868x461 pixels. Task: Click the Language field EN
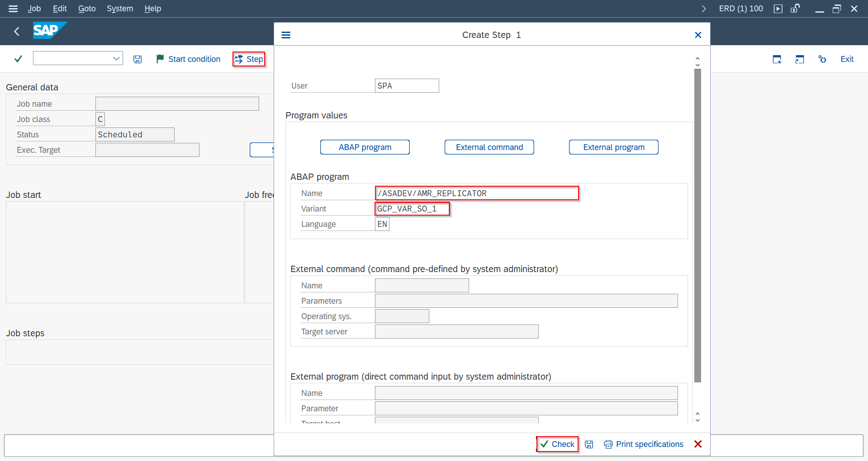pos(382,224)
